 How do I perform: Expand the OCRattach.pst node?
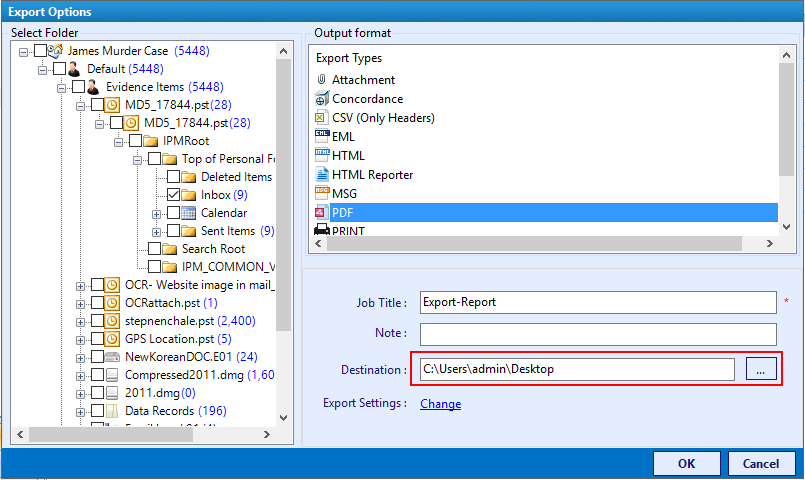tap(80, 304)
